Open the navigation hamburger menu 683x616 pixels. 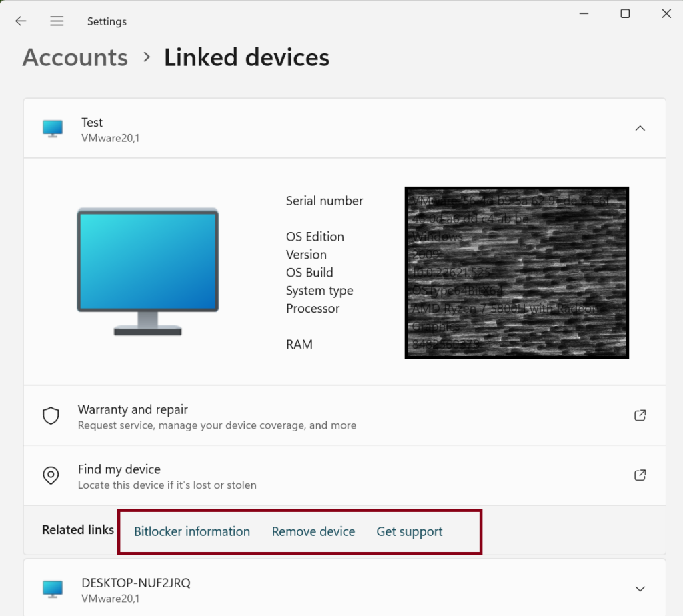click(57, 21)
